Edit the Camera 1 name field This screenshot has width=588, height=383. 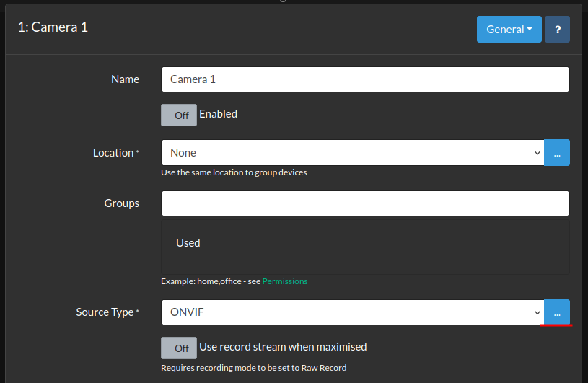(x=365, y=79)
